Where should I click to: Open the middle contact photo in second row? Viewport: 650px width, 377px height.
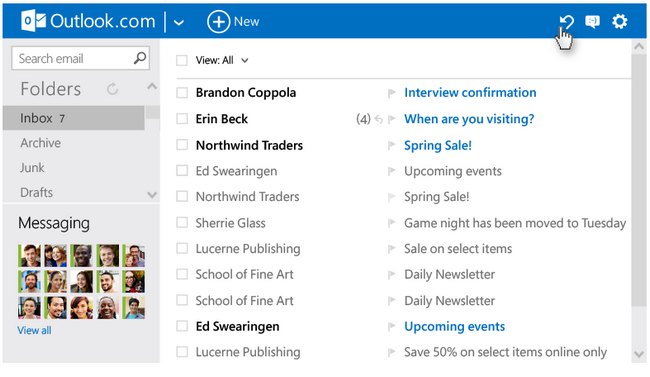coord(82,282)
